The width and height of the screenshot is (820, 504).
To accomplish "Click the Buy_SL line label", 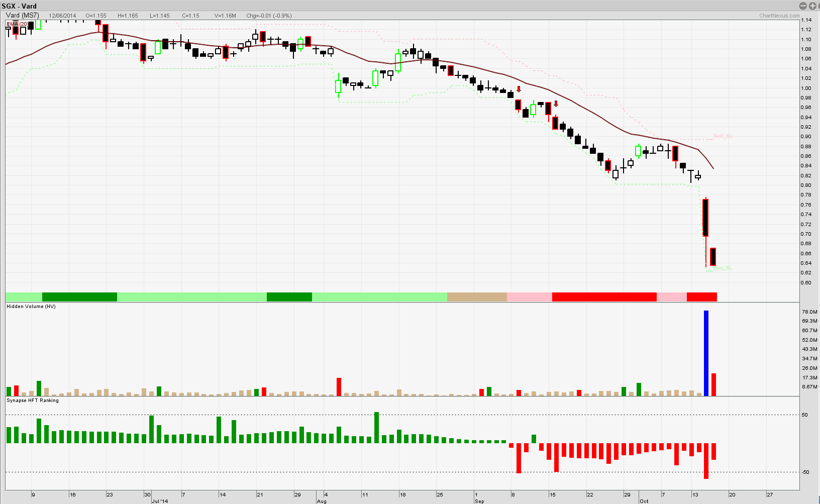I will pos(723,268).
